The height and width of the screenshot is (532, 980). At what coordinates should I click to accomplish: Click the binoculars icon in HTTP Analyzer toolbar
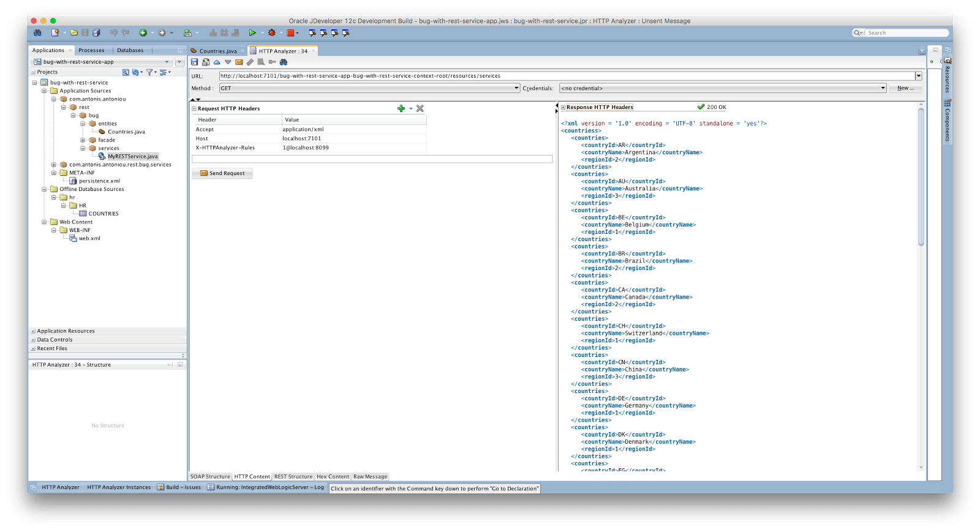tap(284, 62)
